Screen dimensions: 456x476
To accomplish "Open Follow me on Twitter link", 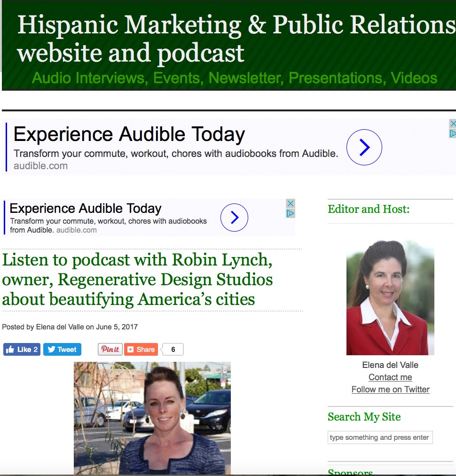I will click(390, 390).
